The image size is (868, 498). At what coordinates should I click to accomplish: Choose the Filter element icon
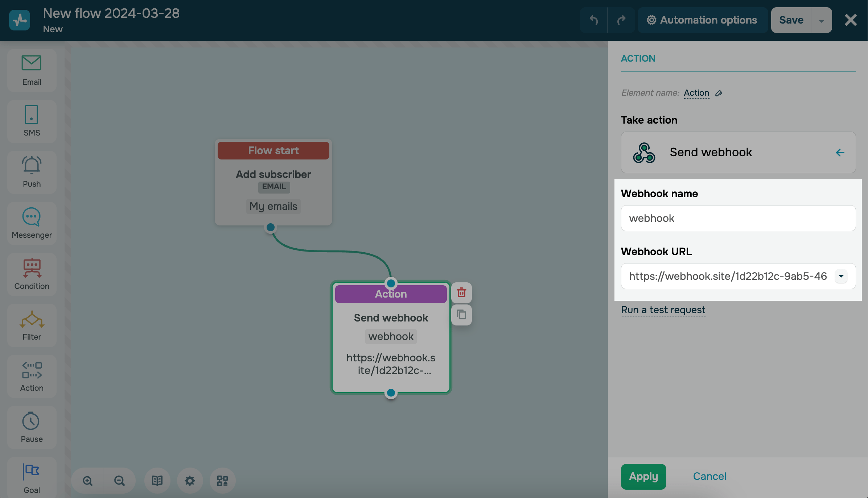click(32, 325)
